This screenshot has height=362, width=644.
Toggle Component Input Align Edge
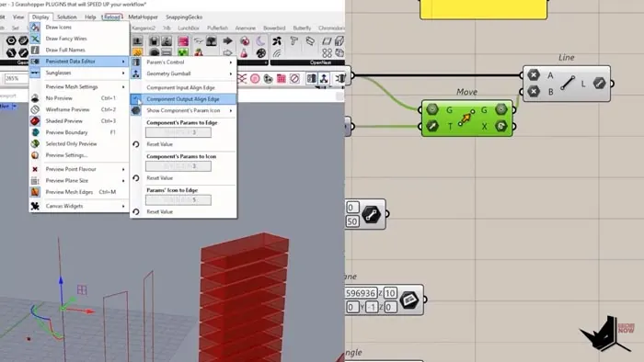coord(184,87)
